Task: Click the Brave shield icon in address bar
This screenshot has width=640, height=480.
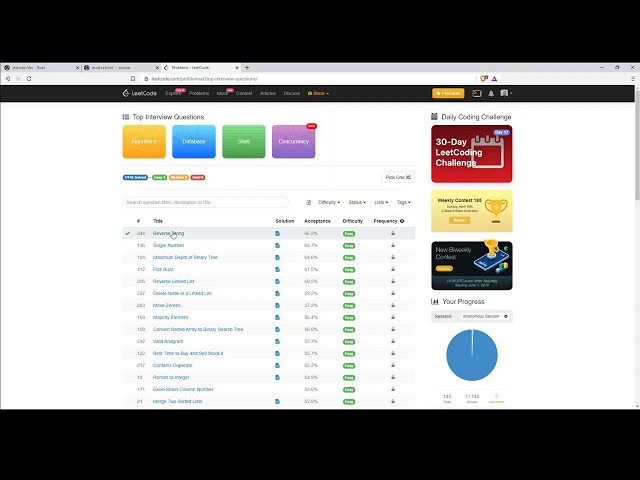Action: pyautogui.click(x=484, y=78)
